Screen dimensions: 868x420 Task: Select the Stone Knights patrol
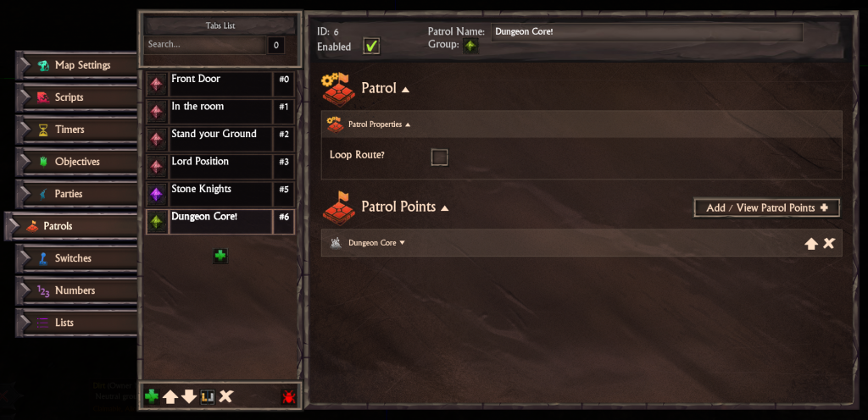point(220,194)
